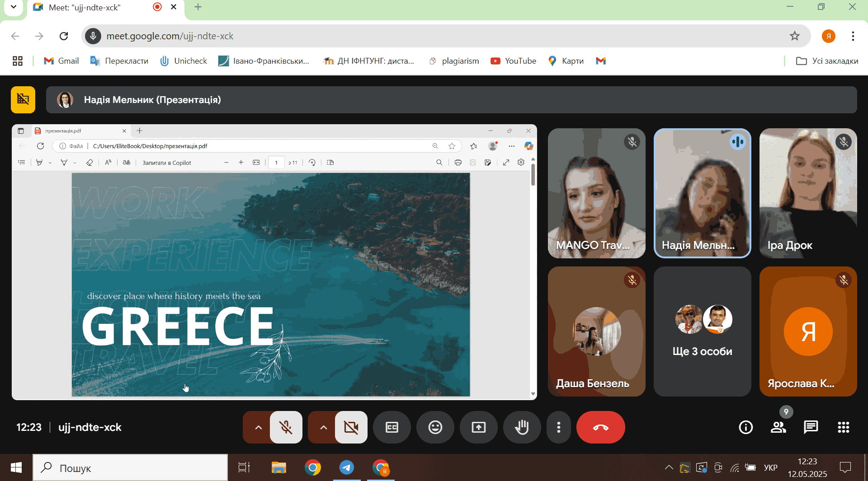Screen dimensions: 868x481
Task: Click the meet.google.com address bar
Action: pos(445,36)
